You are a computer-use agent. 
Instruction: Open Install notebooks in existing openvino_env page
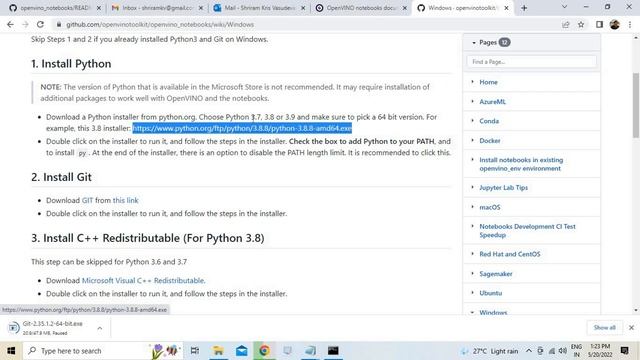(521, 164)
